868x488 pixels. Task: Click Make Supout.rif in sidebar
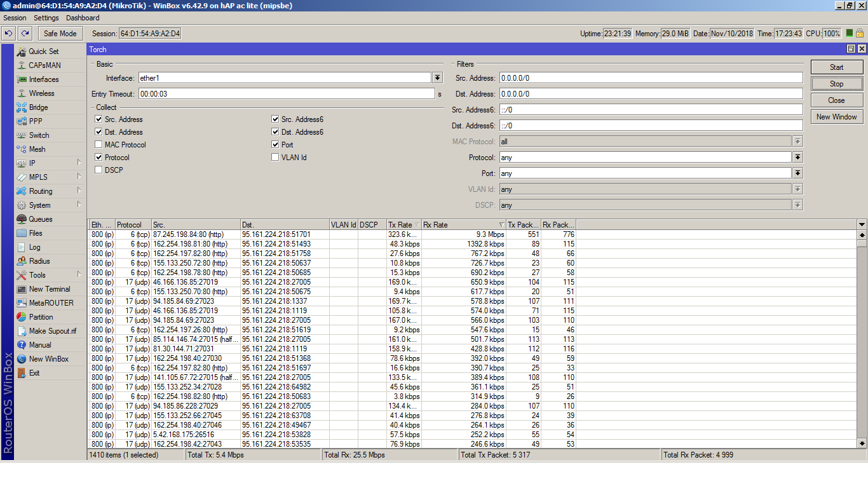pos(52,331)
